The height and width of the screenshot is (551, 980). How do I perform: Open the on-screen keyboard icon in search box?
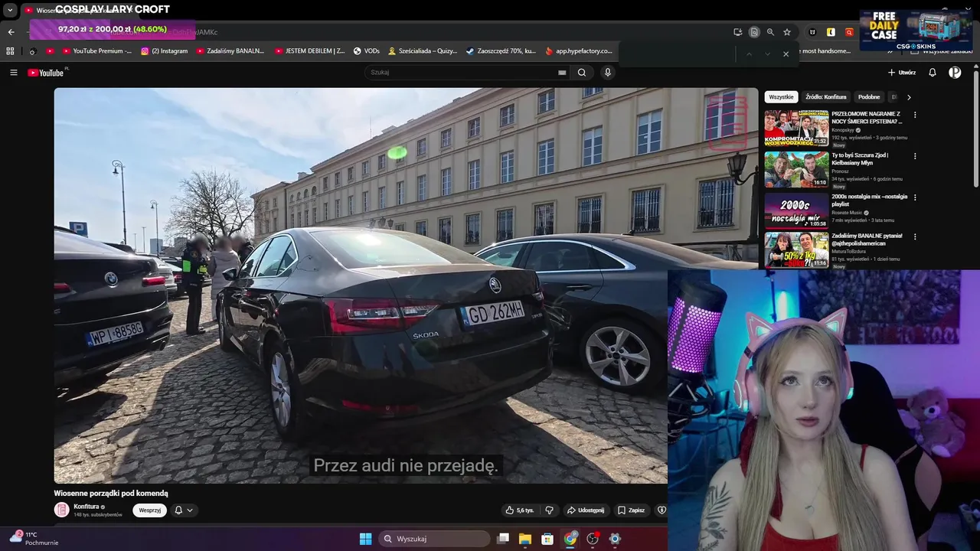point(562,73)
